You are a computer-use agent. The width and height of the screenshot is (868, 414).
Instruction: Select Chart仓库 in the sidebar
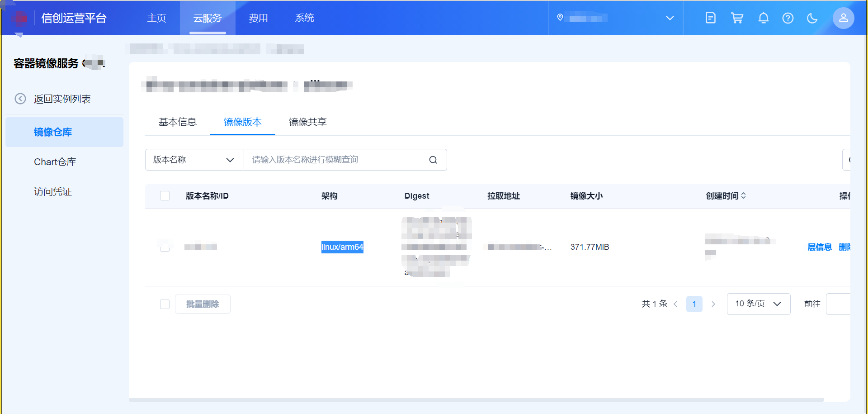(x=55, y=162)
